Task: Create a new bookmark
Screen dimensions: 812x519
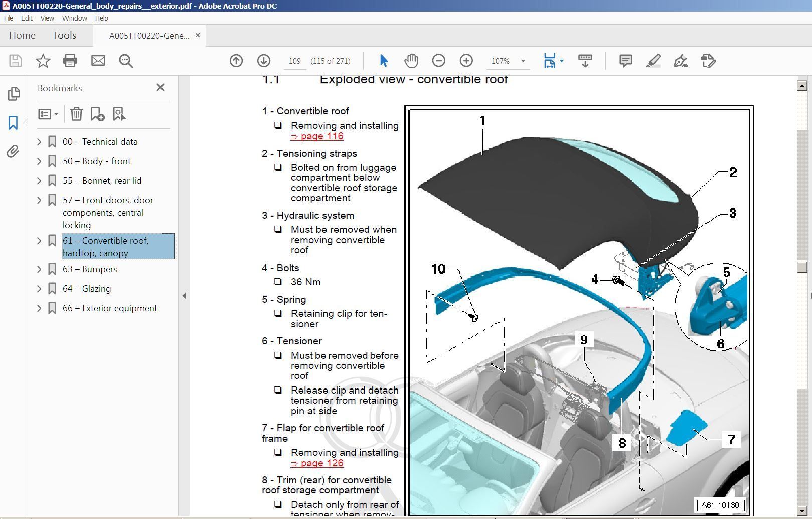Action: 97,114
